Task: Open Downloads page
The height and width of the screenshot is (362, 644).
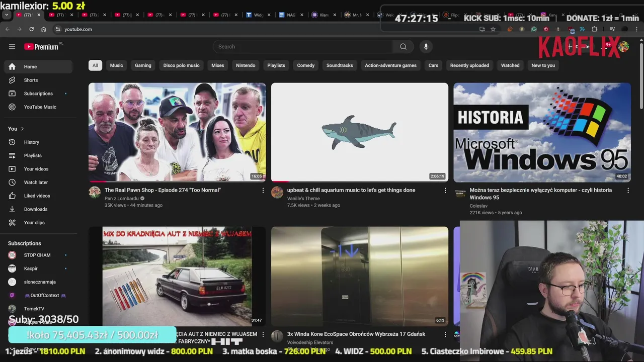Action: (x=38, y=209)
